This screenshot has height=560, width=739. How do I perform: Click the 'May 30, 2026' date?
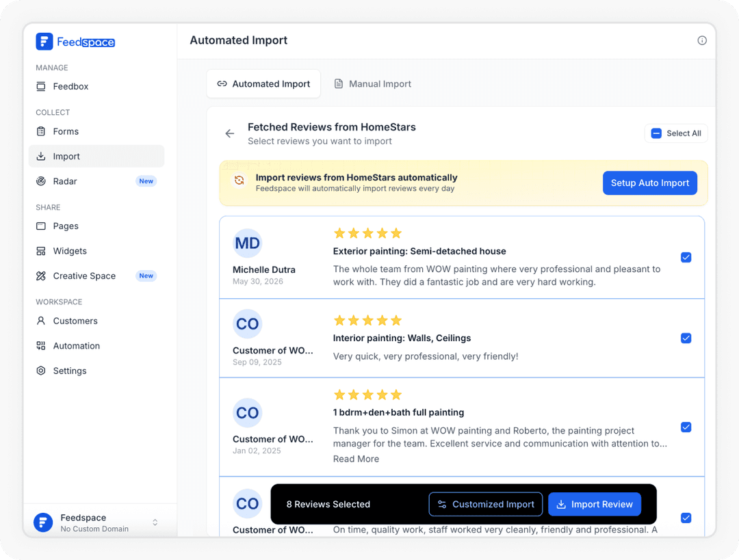258,282
